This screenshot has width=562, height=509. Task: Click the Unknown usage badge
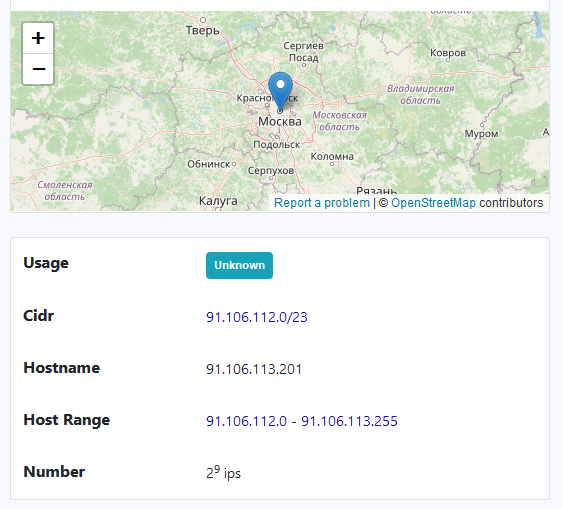pyautogui.click(x=239, y=265)
